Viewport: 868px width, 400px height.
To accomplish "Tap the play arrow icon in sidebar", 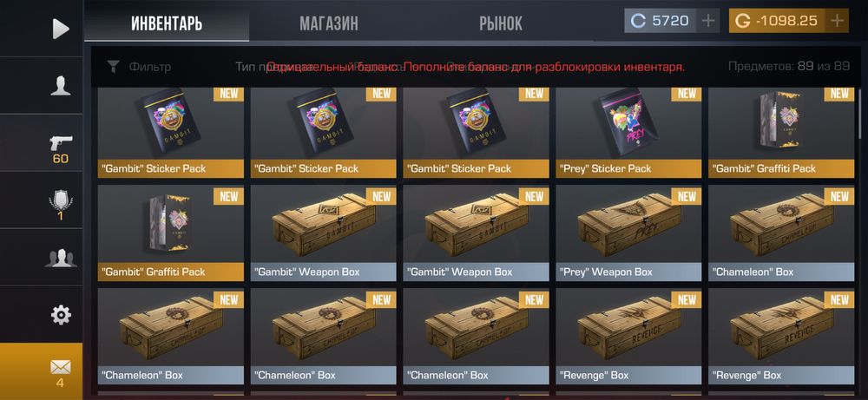I will point(61,29).
